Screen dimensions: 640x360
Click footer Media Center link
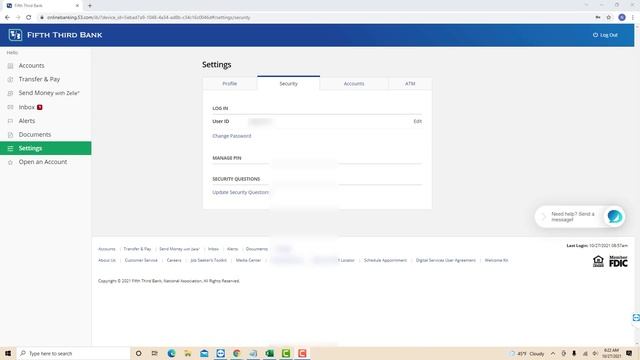pos(248,260)
